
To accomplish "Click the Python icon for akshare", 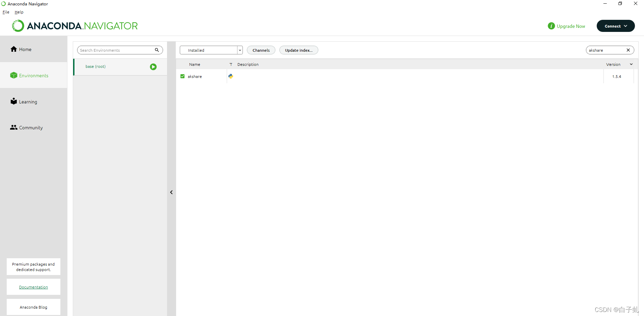I will (231, 76).
